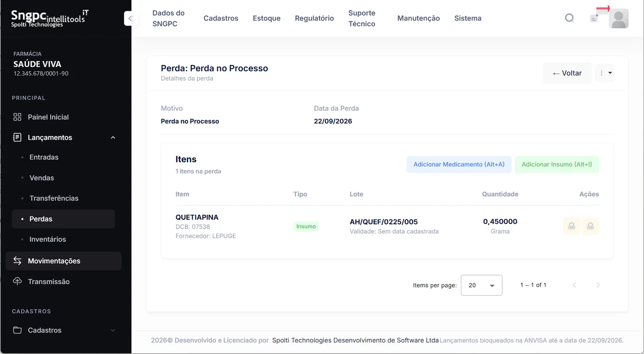Click the QUETIAPINA item name
Image resolution: width=644 pixels, height=354 pixels.
197,217
